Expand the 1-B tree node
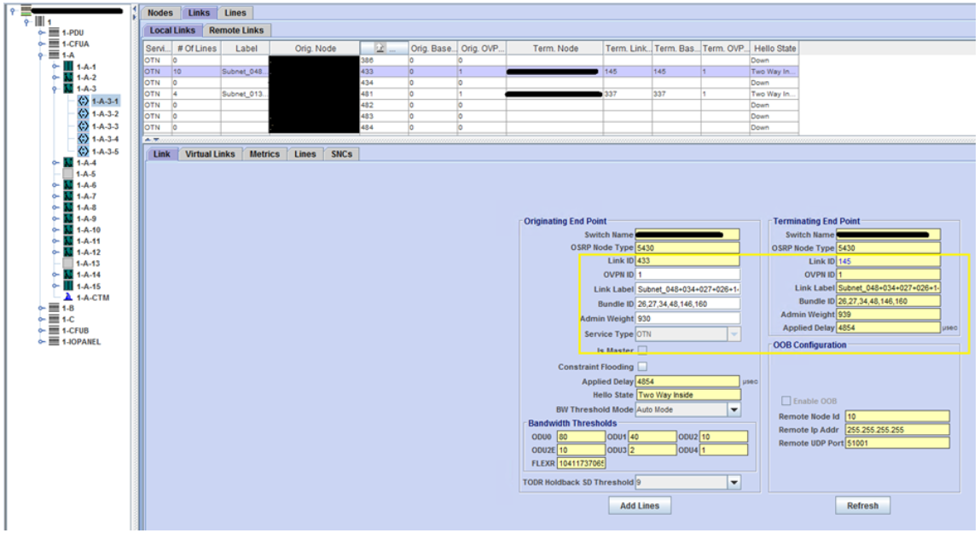Screen dimensions: 980x533 pos(41,308)
